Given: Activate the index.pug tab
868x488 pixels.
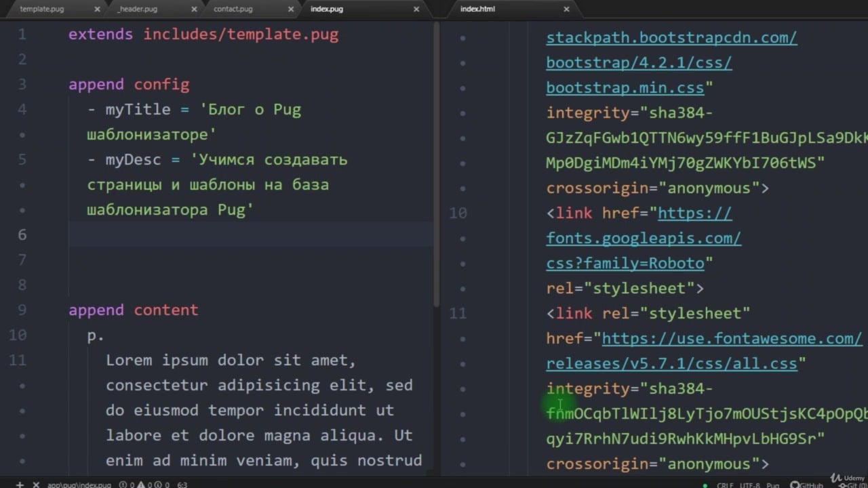Looking at the screenshot, I should (327, 9).
